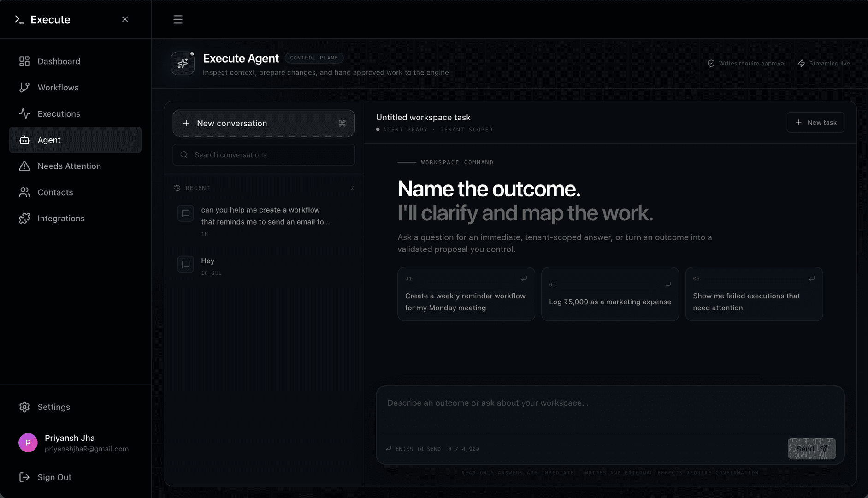Open the Dashboard grid icon
868x498 pixels.
coord(24,61)
